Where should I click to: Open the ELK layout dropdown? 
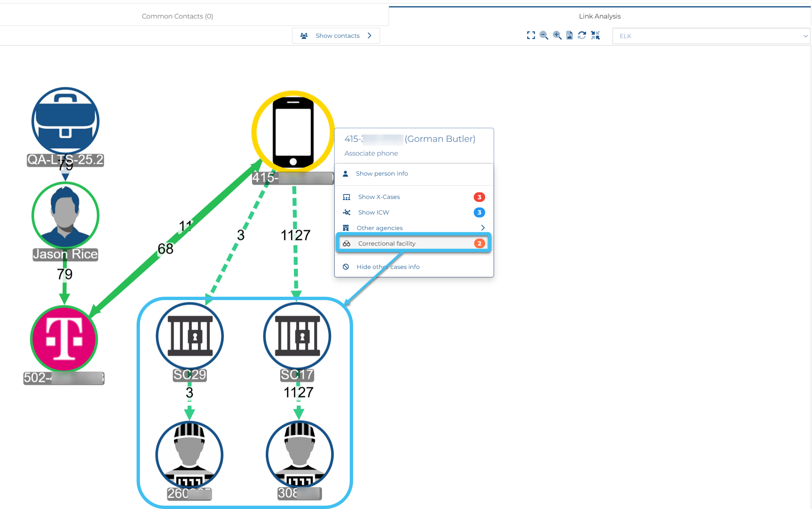click(x=711, y=36)
